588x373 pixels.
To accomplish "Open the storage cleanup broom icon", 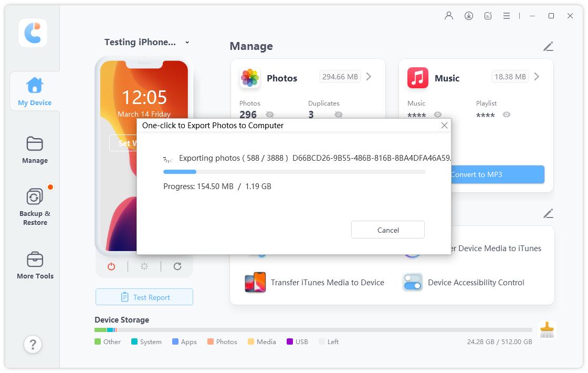I will point(548,329).
